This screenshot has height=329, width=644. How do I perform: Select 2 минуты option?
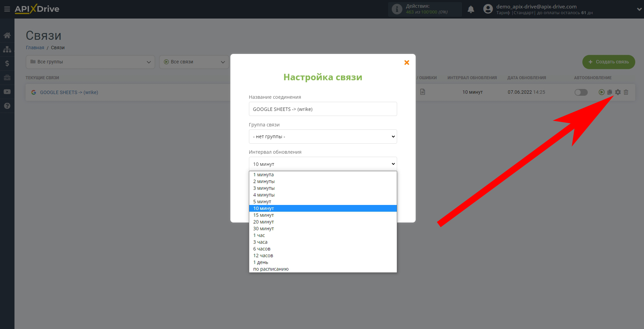pos(323,181)
